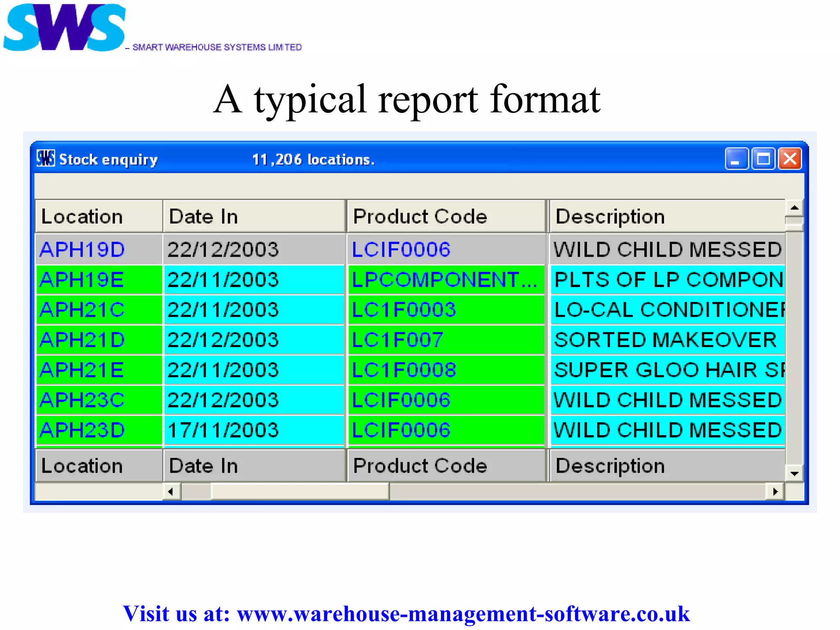This screenshot has width=840, height=630.
Task: Sort by top Location column header
Action: click(99, 216)
